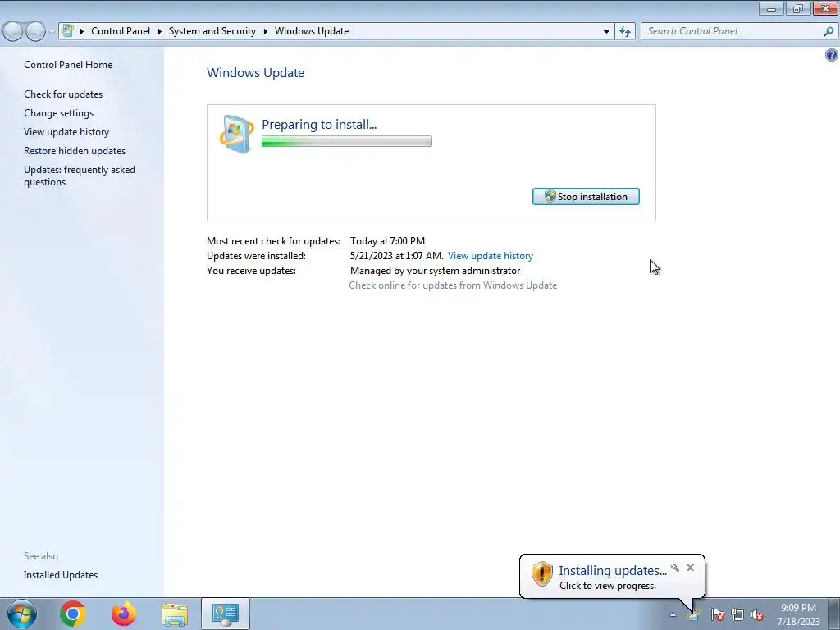Select the Windows Update breadcrumb
Screen dimensions: 840x630
[312, 31]
